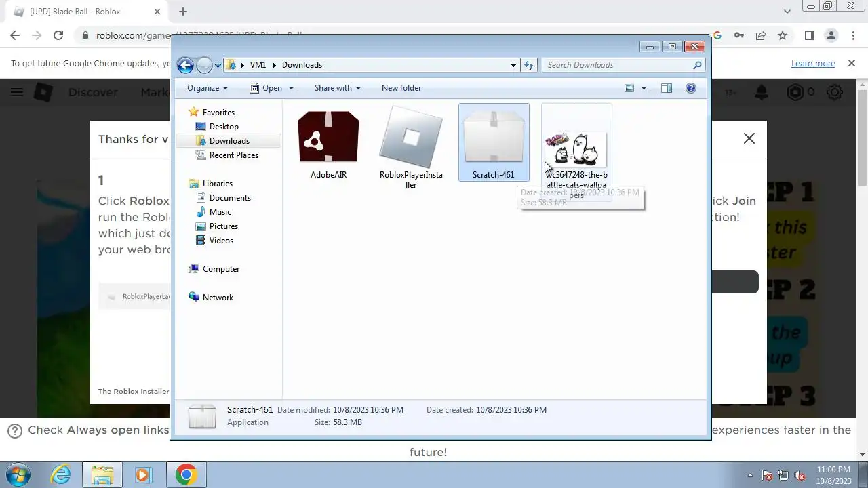868x488 pixels.
Task: Click the share page icon in Chrome
Action: (761, 35)
